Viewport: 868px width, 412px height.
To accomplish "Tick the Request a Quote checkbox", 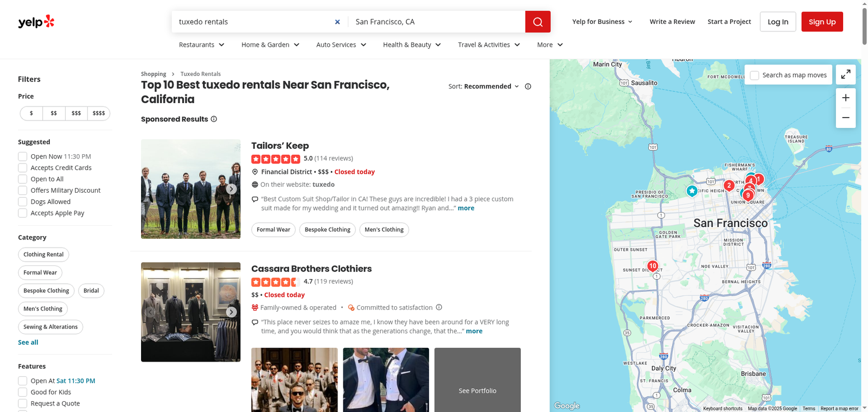I will point(23,404).
